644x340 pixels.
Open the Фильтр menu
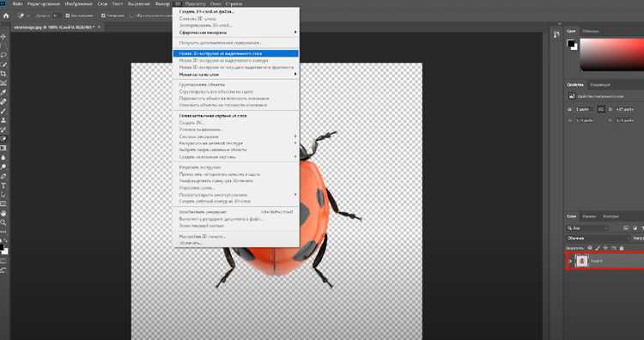(x=162, y=3)
